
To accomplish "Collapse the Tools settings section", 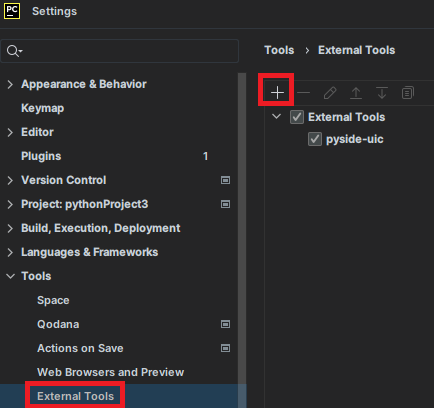I will click(10, 276).
